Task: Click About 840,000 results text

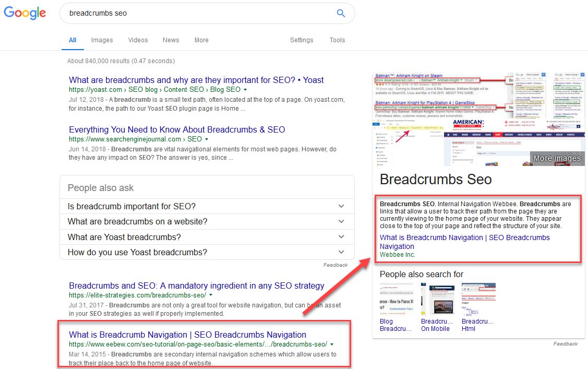Action: (121, 61)
